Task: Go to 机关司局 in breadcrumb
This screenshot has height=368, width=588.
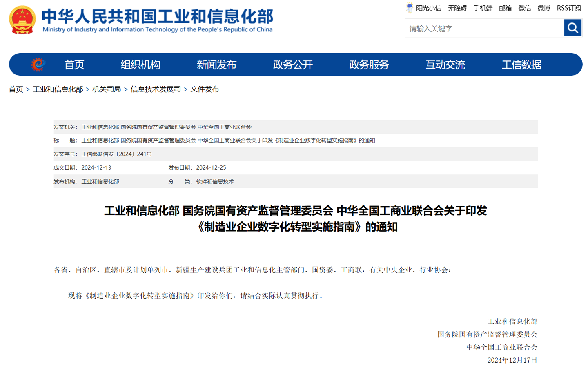Action: coord(107,89)
